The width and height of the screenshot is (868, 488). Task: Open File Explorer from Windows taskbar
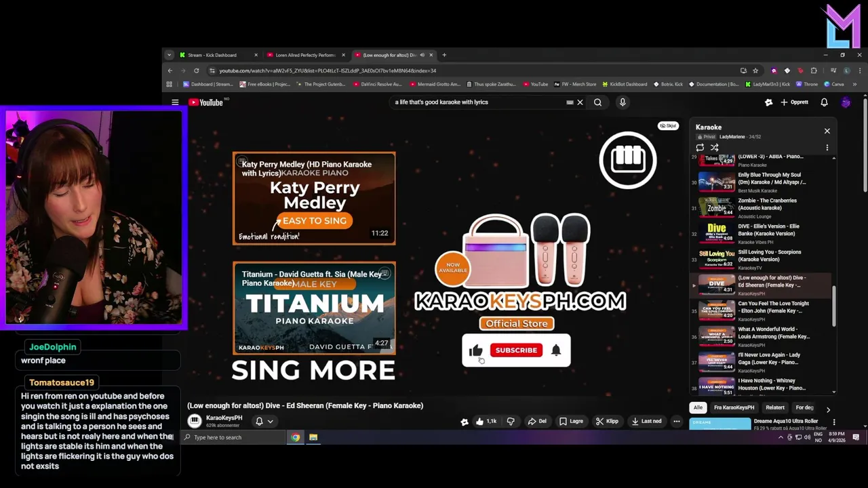pyautogui.click(x=313, y=437)
